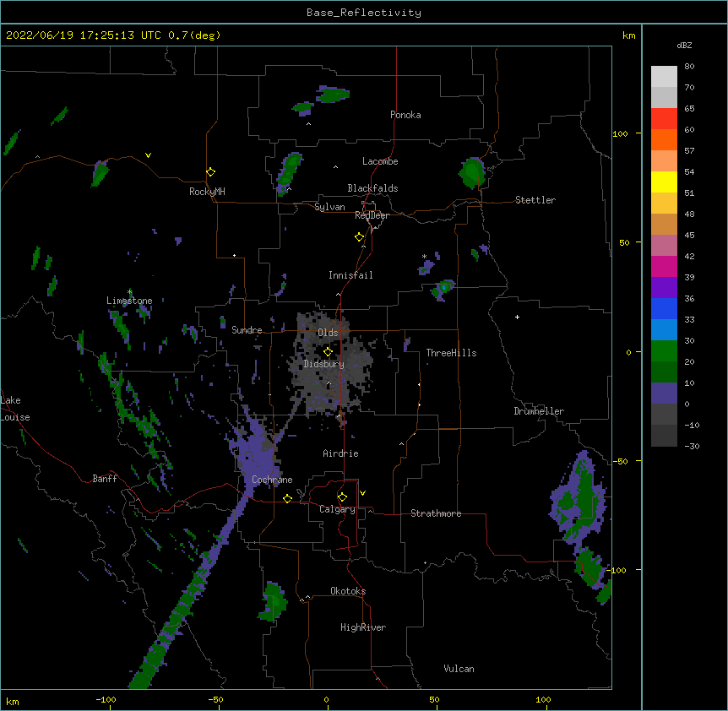Pick the purple 39 dBZ legend swatch
728x711 pixels.
click(x=664, y=288)
